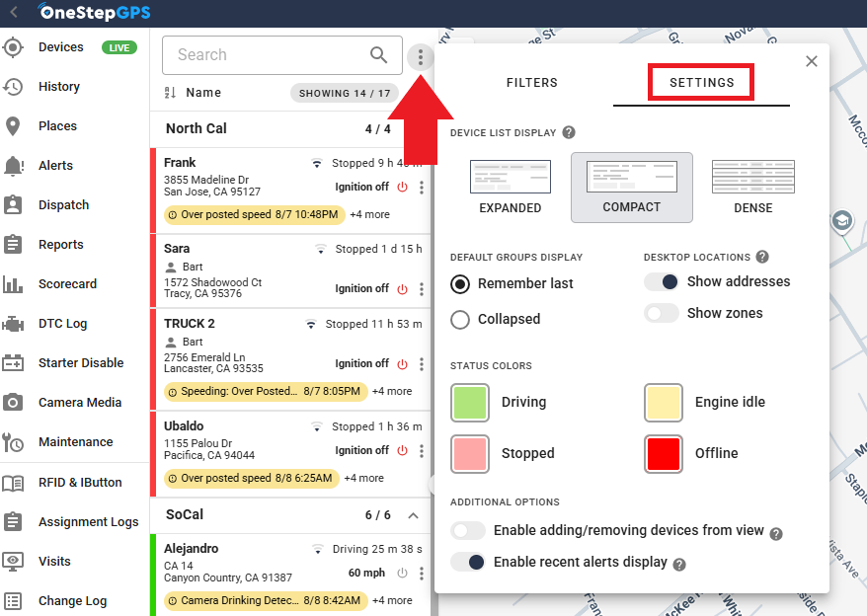
Task: Toggle Enable recent alerts display
Action: click(x=468, y=562)
